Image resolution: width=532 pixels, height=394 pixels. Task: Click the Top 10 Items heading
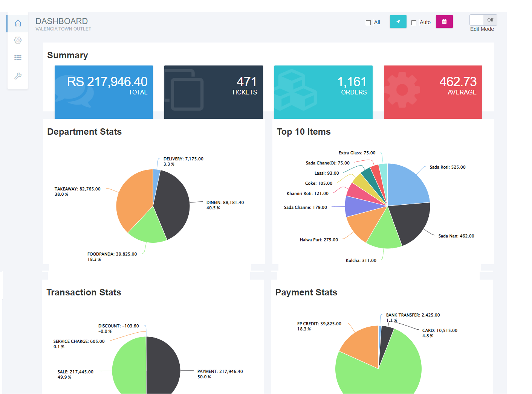[x=304, y=132]
